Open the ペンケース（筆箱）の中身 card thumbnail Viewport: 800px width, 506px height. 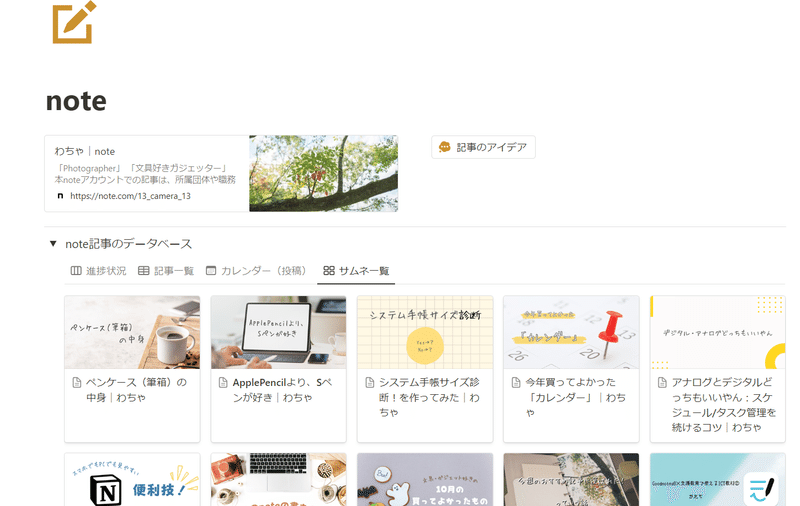(x=132, y=332)
